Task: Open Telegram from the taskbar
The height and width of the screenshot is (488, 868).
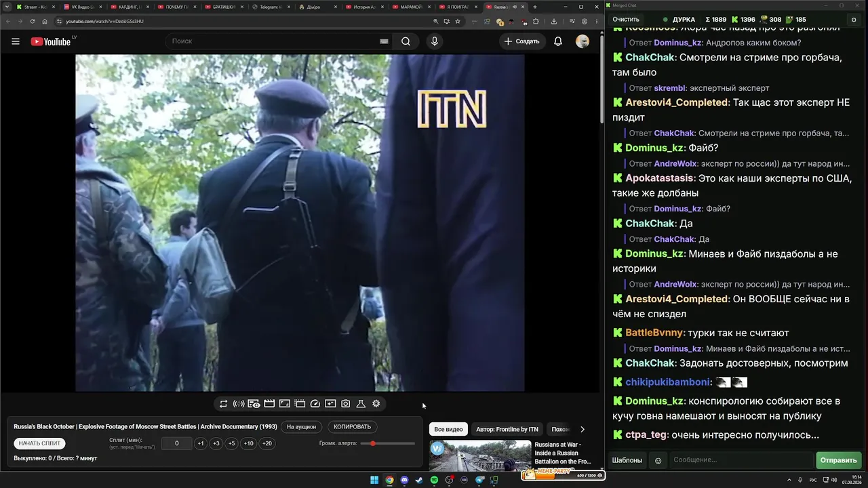Action: tap(480, 481)
